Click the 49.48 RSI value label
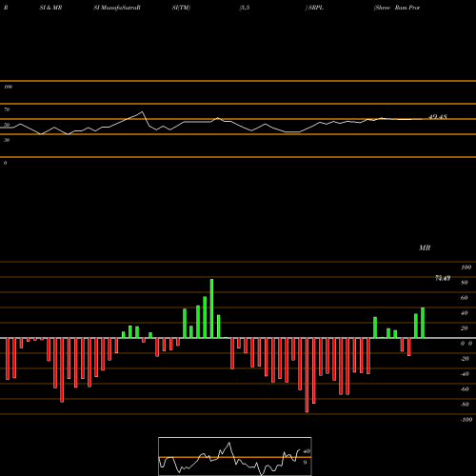Image resolution: width=476 pixels, height=476 pixels. click(438, 117)
